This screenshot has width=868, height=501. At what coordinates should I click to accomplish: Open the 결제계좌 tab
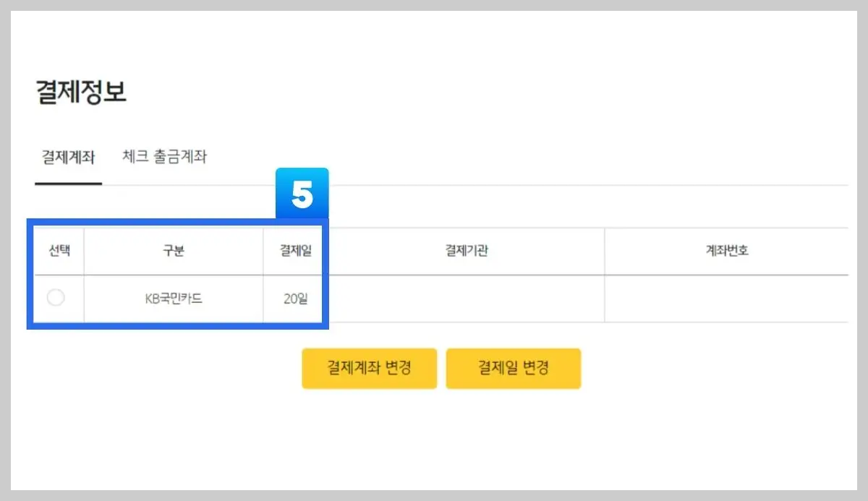click(67, 156)
